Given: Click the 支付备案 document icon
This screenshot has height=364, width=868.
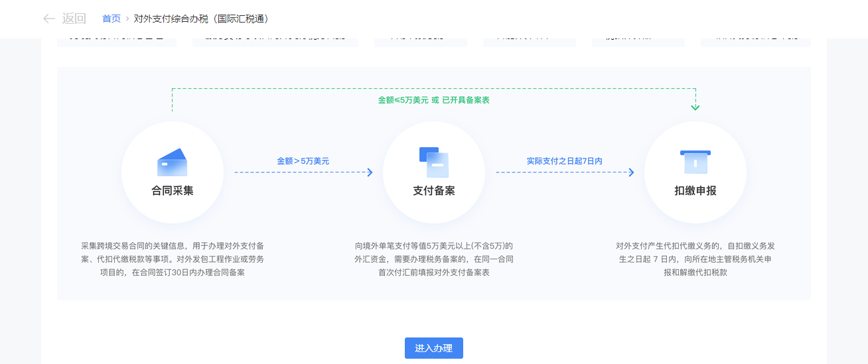Looking at the screenshot, I should (x=433, y=162).
